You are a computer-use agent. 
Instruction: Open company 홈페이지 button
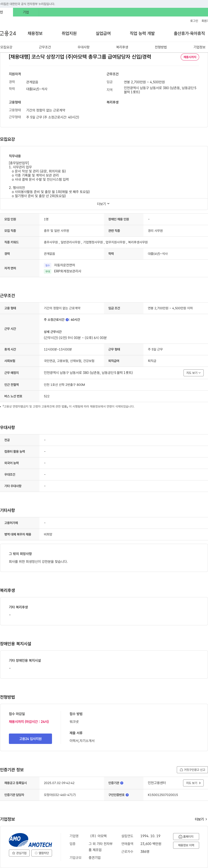coord(186,836)
